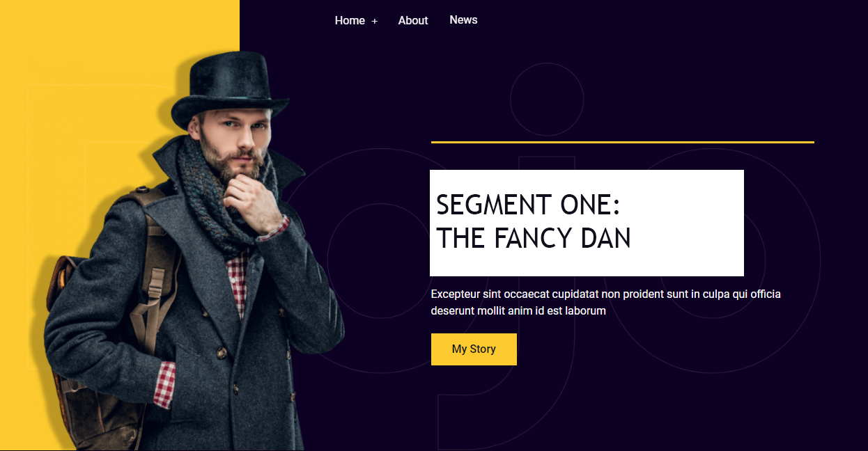Click the small outlined circle above divider
Viewport: 868px width, 451px height.
[x=547, y=99]
